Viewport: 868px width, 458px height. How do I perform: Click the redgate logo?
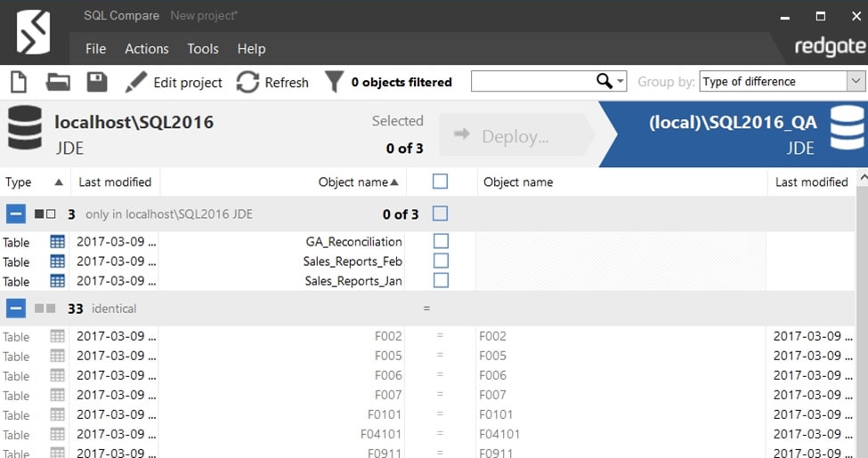coord(830,47)
